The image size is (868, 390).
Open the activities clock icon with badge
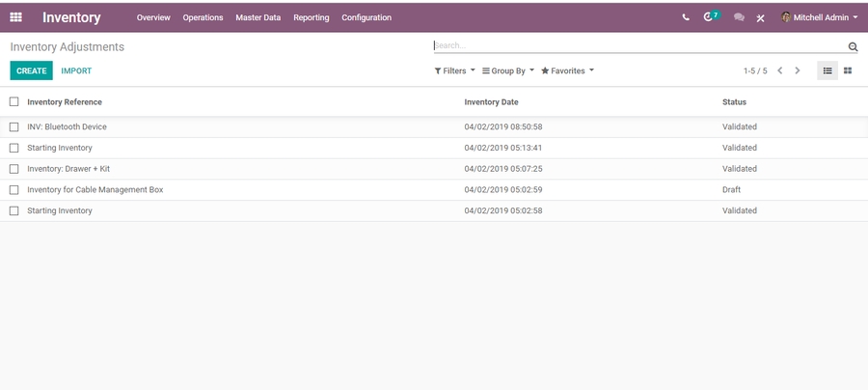pos(710,17)
